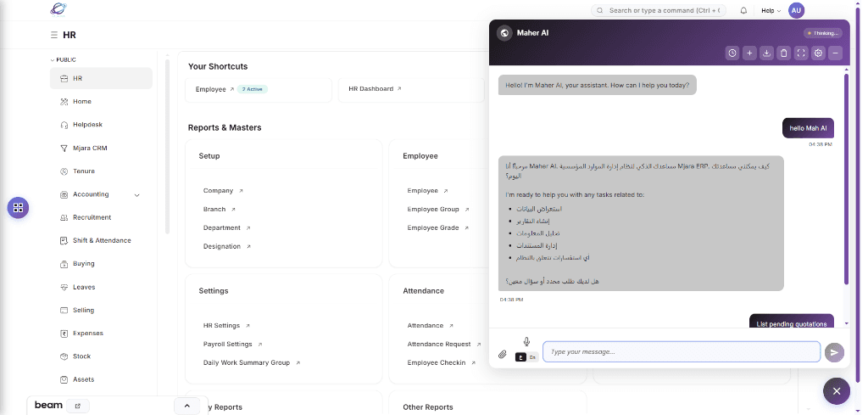Image resolution: width=868 pixels, height=415 pixels.
Task: Open the floating apps grid button
Action: coord(18,208)
